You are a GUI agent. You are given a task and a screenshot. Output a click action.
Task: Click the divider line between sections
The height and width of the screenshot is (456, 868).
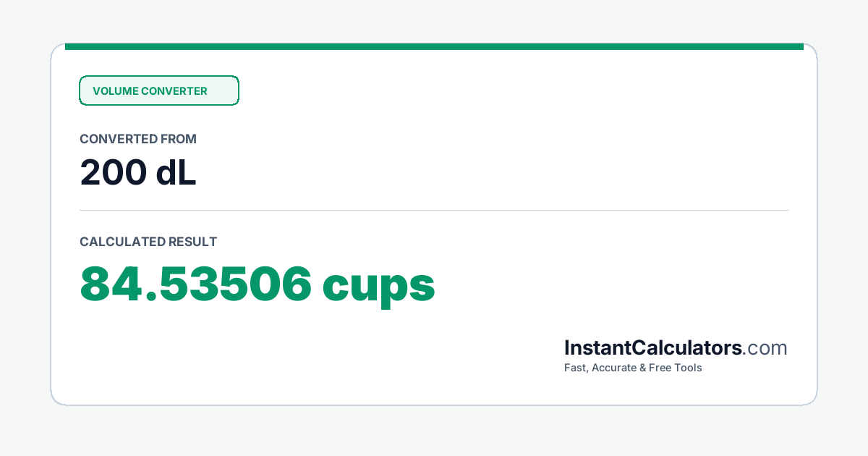coord(434,211)
